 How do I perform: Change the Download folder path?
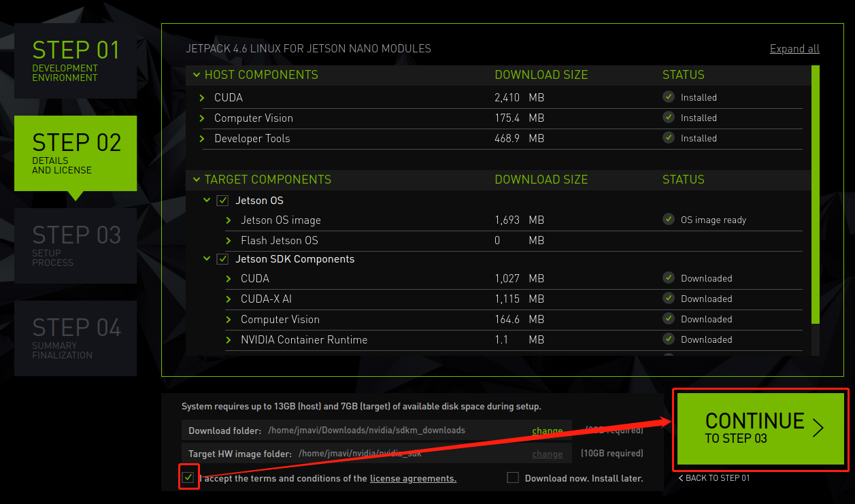coord(547,431)
